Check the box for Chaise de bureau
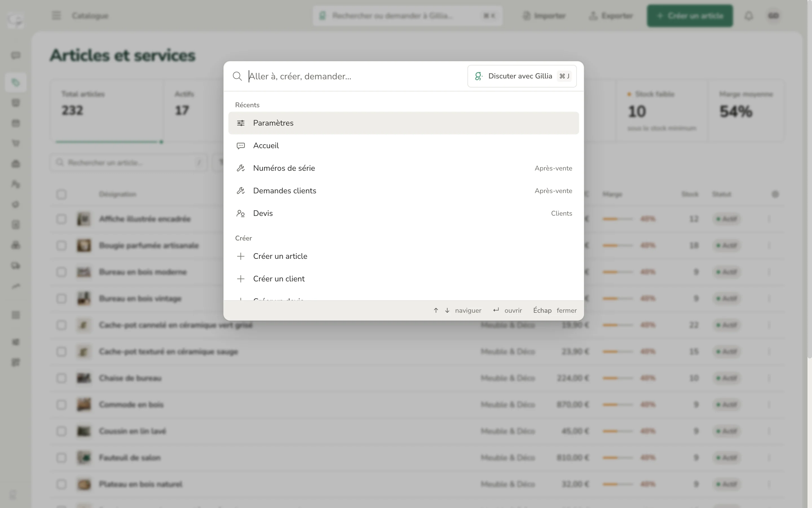This screenshot has width=812, height=508. coord(61,378)
